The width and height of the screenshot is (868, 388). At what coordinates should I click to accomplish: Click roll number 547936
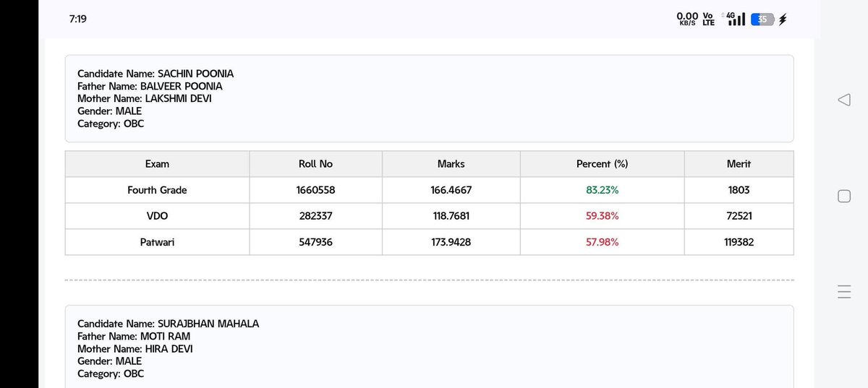click(x=315, y=242)
